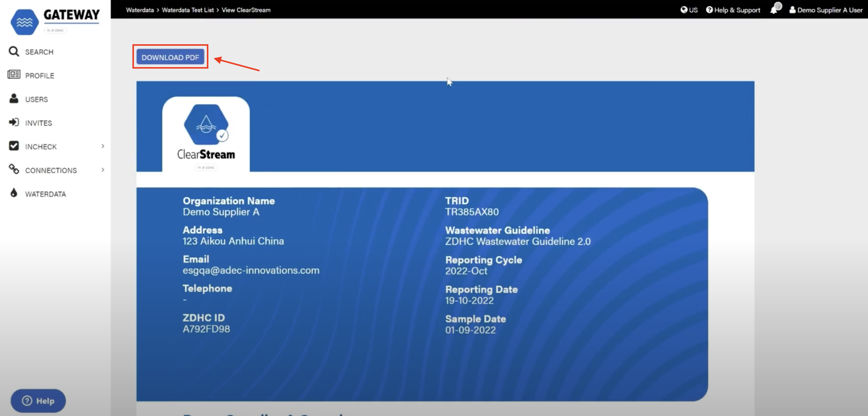
Task: Click the Help & Support question icon
Action: tap(709, 10)
